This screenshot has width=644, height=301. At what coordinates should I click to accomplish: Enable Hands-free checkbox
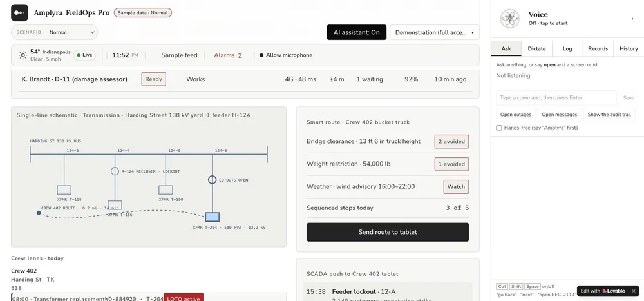click(x=499, y=128)
